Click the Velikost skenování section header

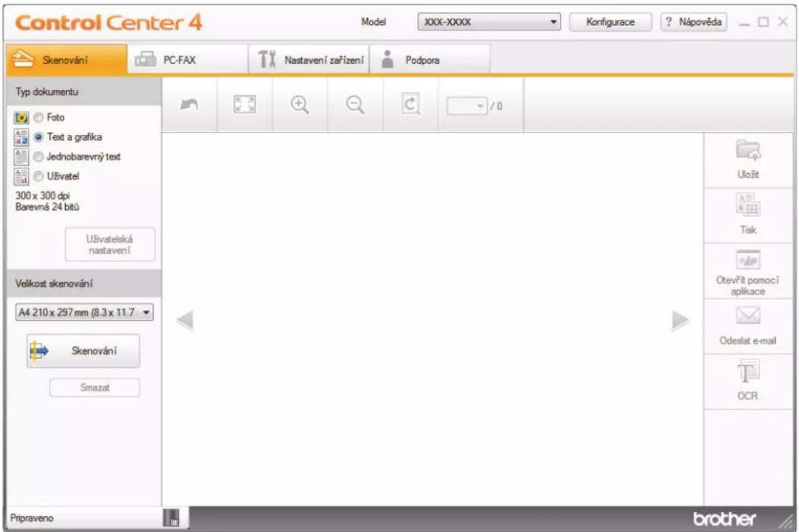coord(84,284)
